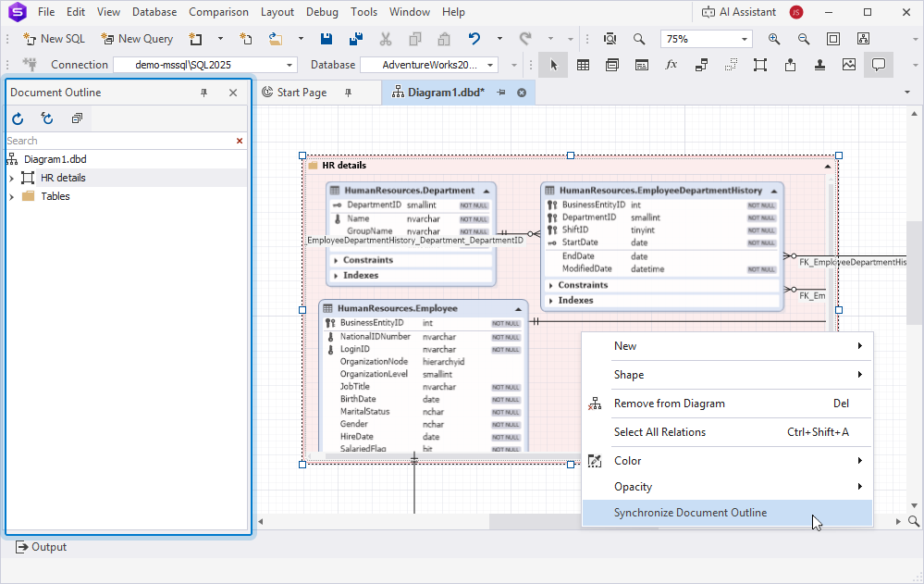Choose Remove from Diagram

click(727, 404)
